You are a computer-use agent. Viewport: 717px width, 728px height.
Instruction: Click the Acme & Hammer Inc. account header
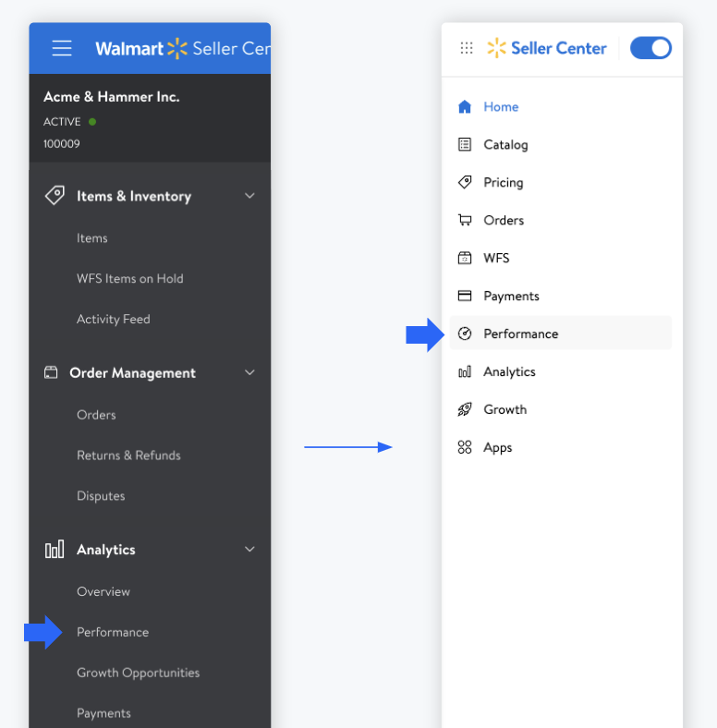tap(112, 97)
